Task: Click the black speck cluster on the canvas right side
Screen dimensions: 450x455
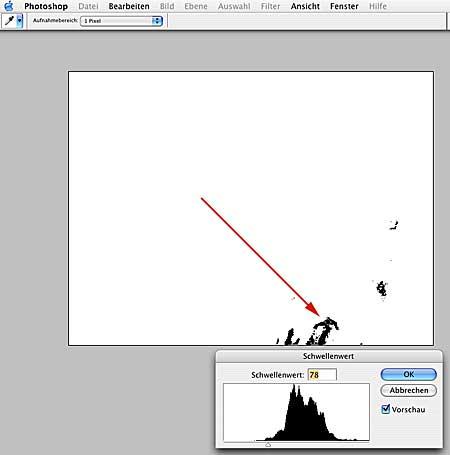Action: click(382, 289)
